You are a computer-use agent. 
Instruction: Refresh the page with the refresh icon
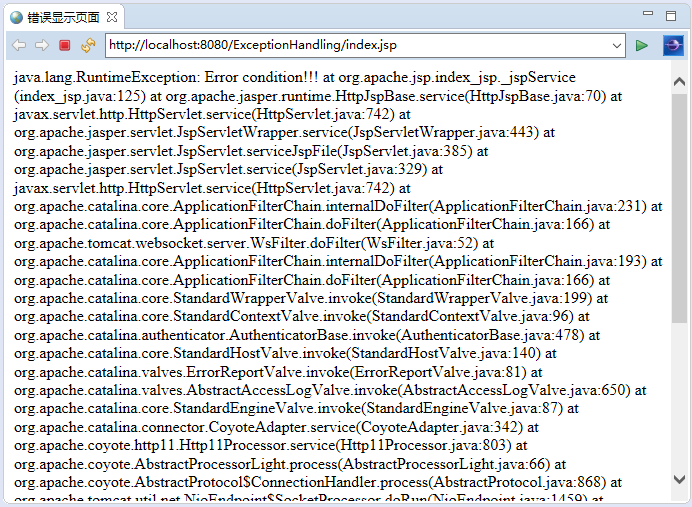[88, 45]
